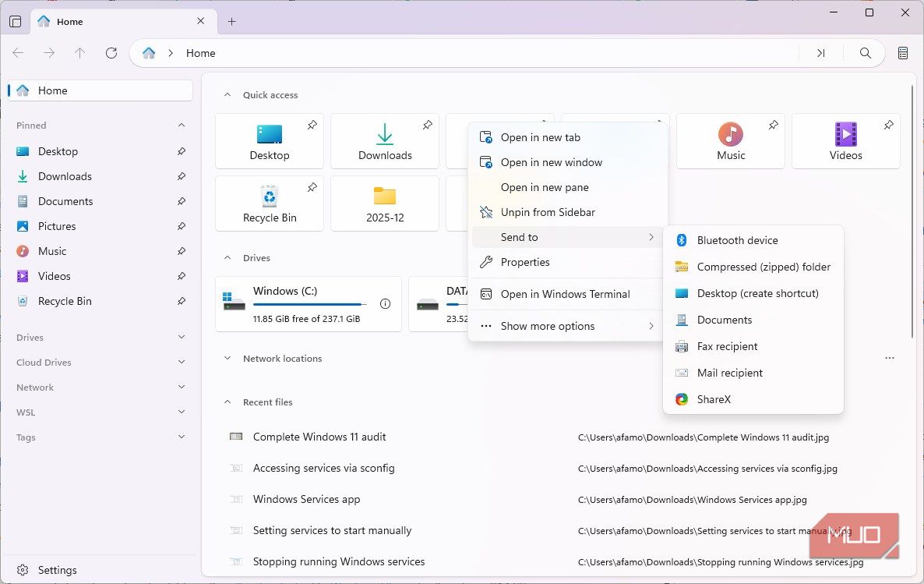The width and height of the screenshot is (924, 584).
Task: Select Home in the sidebar
Action: click(x=101, y=90)
